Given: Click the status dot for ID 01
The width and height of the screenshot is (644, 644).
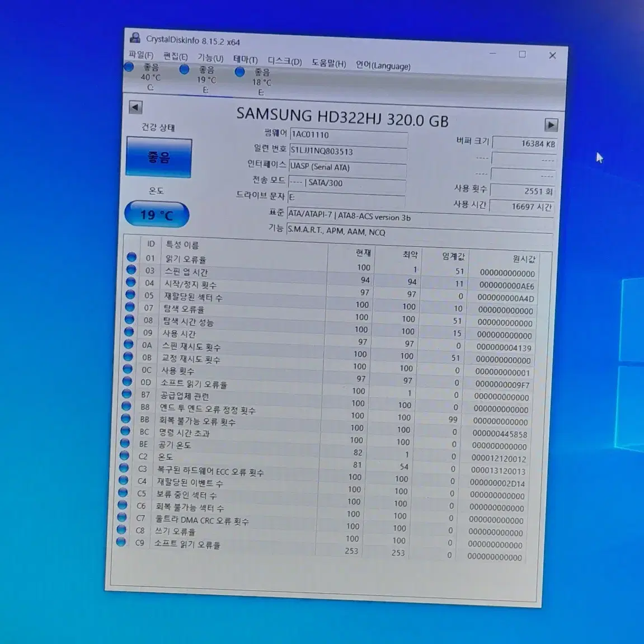Looking at the screenshot, I should click(131, 257).
